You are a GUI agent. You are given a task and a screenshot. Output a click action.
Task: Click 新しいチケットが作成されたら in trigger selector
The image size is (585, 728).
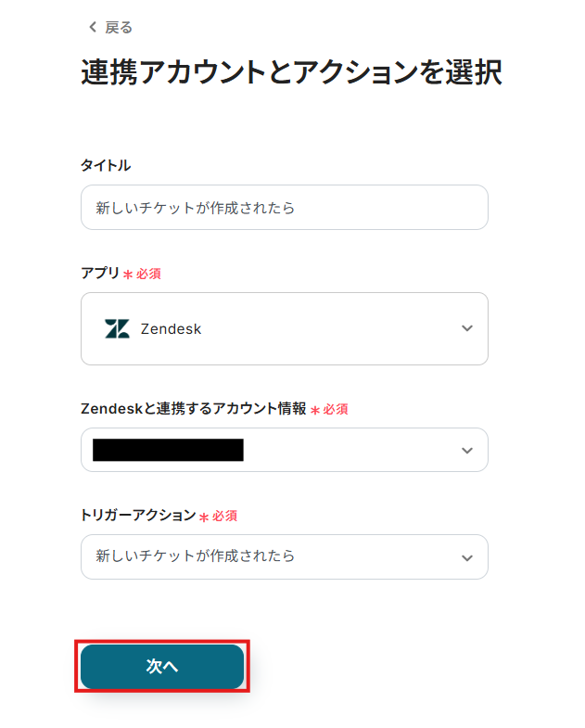tap(196, 556)
